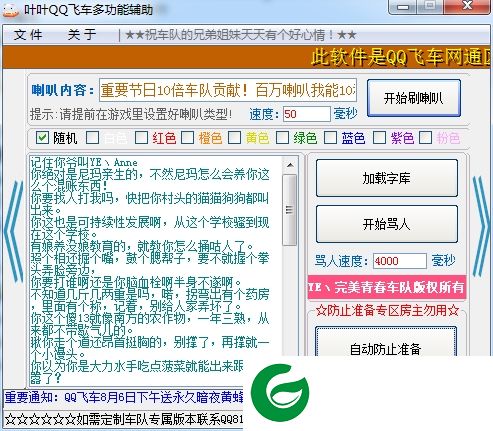The image size is (493, 431).
Task: Focus the 喇叭内容 text field
Action: pyautogui.click(x=228, y=90)
